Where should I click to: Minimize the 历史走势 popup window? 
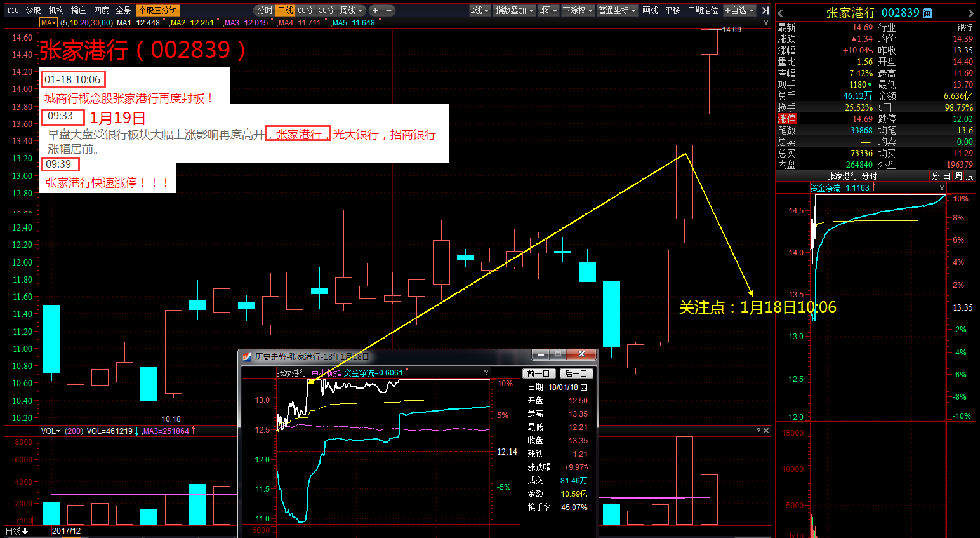tap(541, 354)
